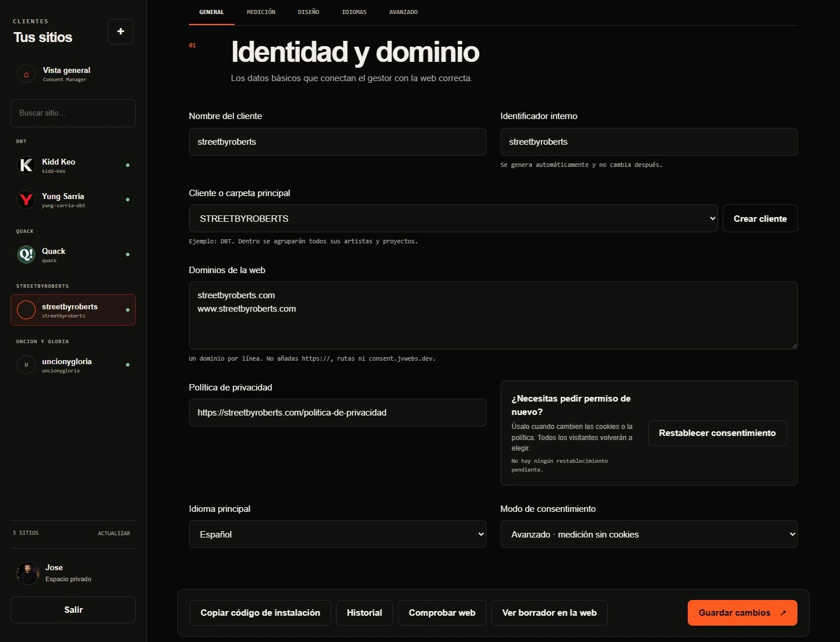840x642 pixels.
Task: Switch to the Medición tab
Action: (261, 12)
